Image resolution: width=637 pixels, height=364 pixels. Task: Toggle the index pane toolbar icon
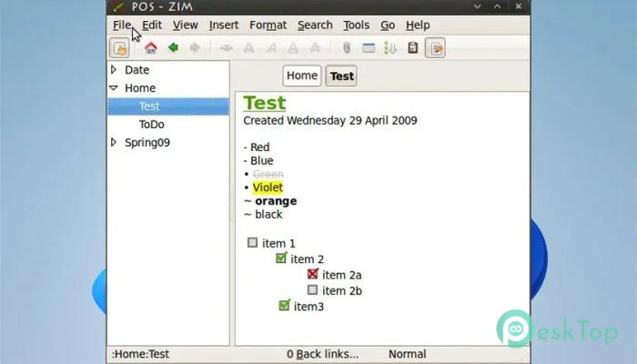[119, 48]
